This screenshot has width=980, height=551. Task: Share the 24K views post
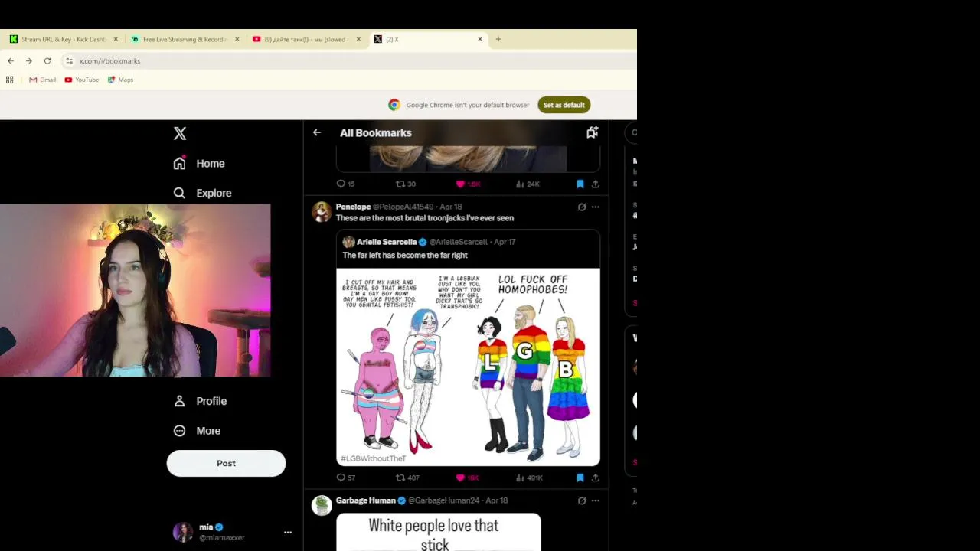pyautogui.click(x=595, y=184)
